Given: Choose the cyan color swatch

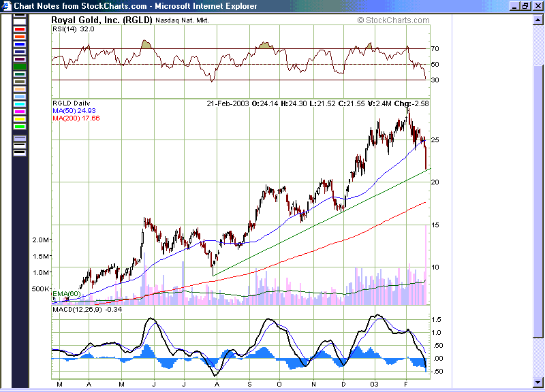Looking at the screenshot, I should point(20,104).
